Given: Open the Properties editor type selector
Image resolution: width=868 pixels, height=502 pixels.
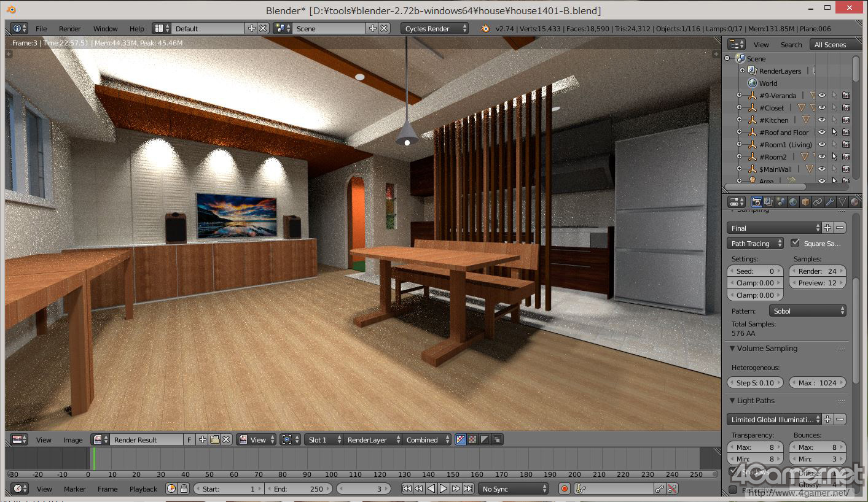Looking at the screenshot, I should [736, 202].
